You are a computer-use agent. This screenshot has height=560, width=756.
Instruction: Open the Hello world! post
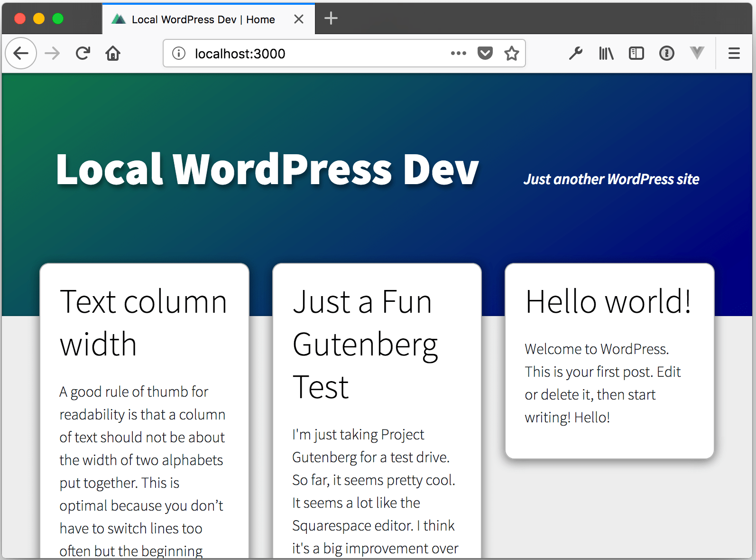pos(608,302)
